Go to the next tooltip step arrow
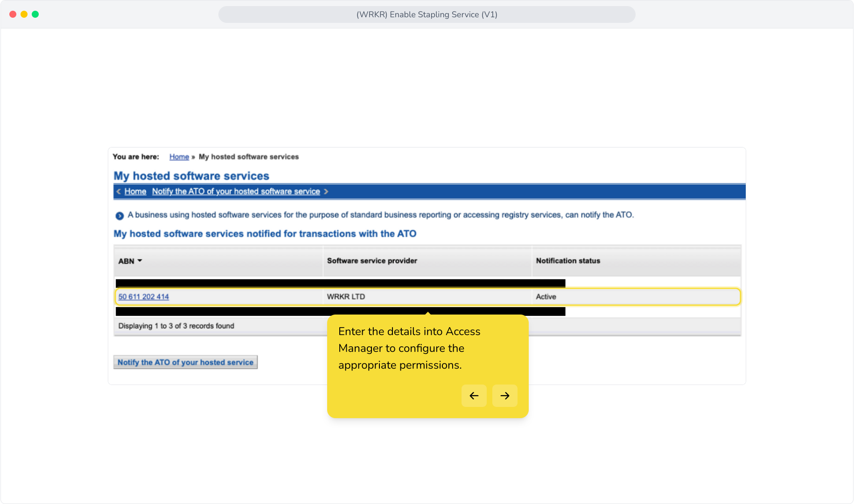Viewport: 854px width, 504px height. 505,396
